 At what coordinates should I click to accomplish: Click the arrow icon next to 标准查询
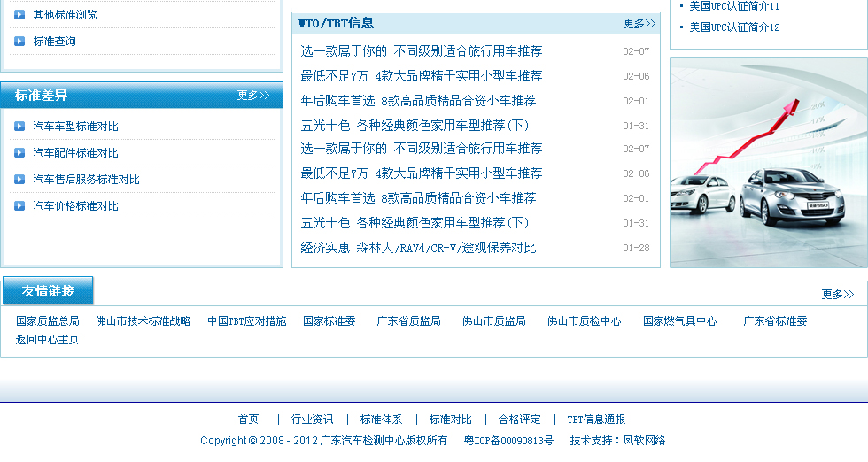(19, 41)
